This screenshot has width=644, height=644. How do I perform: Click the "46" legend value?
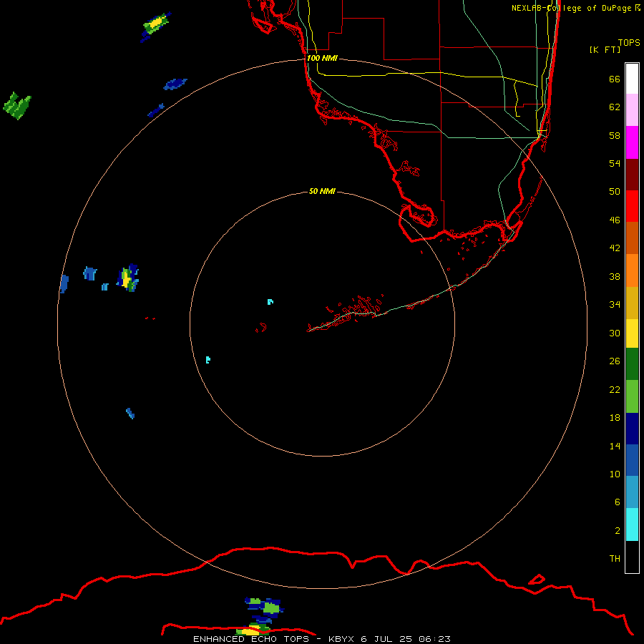(x=615, y=220)
